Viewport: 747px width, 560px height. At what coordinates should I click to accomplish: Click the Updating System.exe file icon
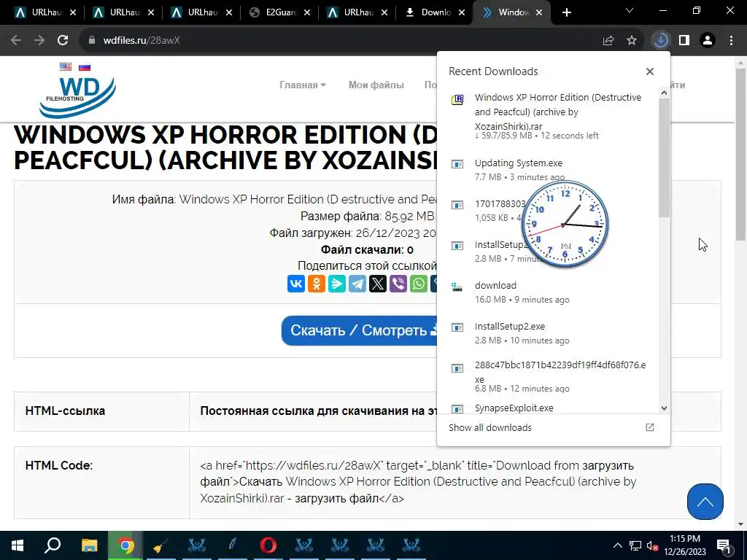[x=457, y=164]
